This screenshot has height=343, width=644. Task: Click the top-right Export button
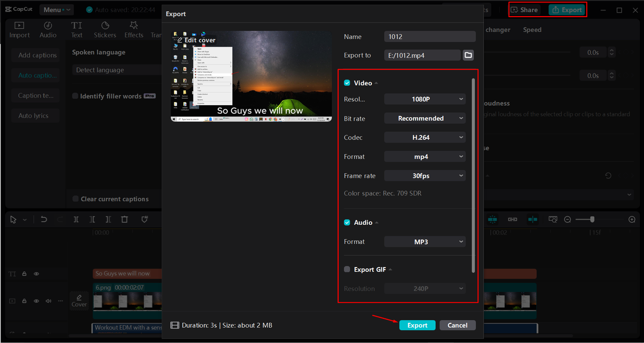[x=567, y=10]
